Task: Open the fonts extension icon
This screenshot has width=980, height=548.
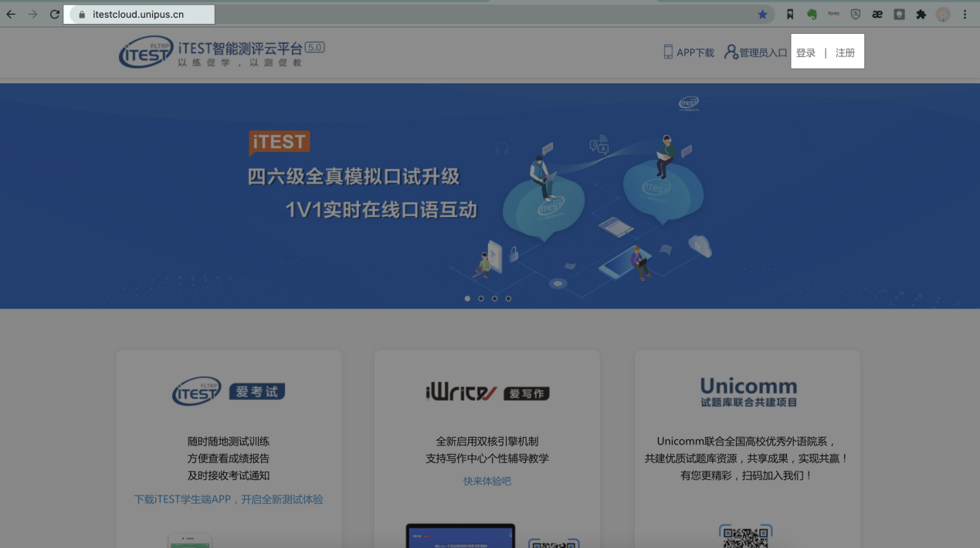Action: (833, 15)
